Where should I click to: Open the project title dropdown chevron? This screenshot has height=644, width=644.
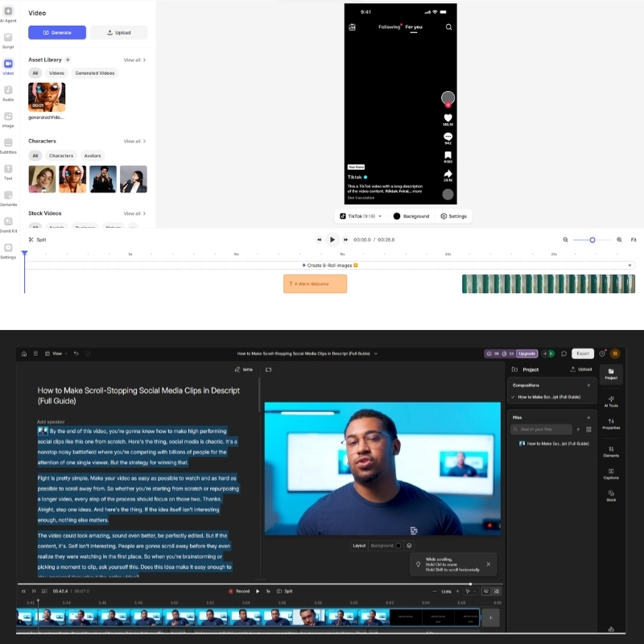pyautogui.click(x=376, y=353)
